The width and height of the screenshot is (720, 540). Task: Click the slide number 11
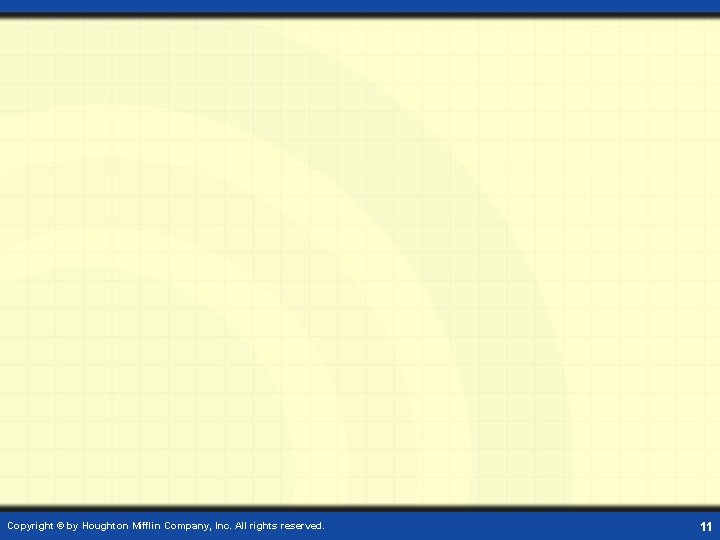click(706, 527)
